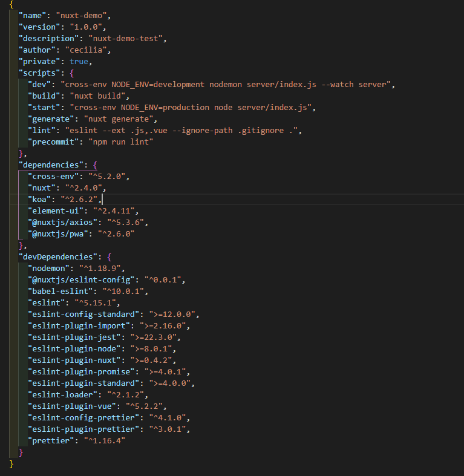This screenshot has height=476, width=464.
Task: Click the "koa" dependency key
Action: (x=39, y=200)
